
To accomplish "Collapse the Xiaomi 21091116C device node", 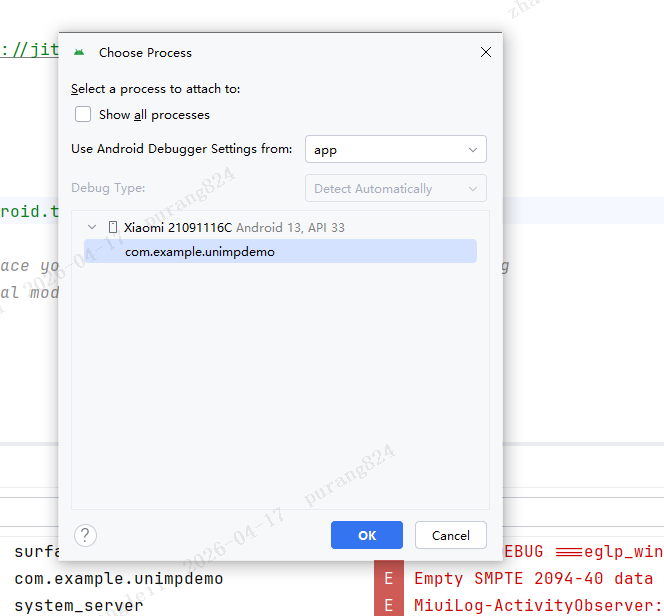I will tap(93, 228).
